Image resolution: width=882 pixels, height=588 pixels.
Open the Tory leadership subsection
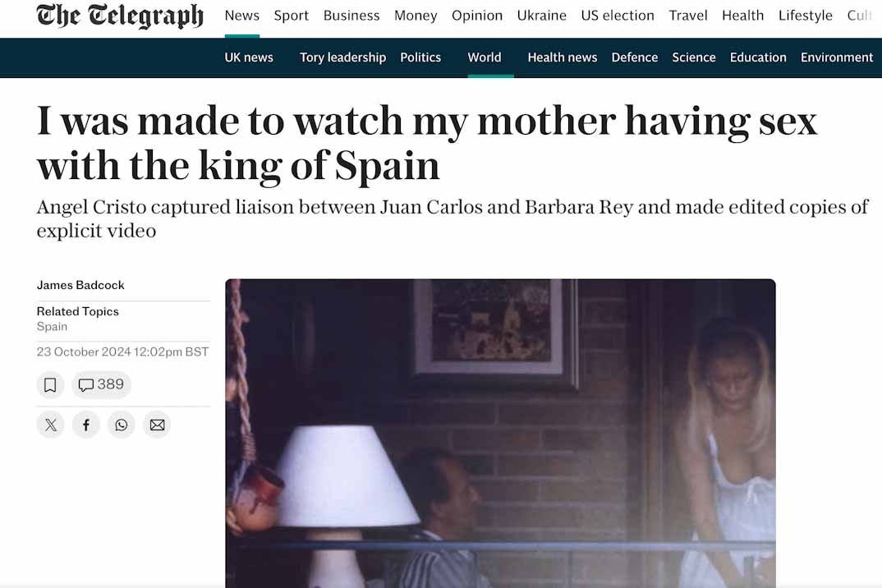pos(342,57)
